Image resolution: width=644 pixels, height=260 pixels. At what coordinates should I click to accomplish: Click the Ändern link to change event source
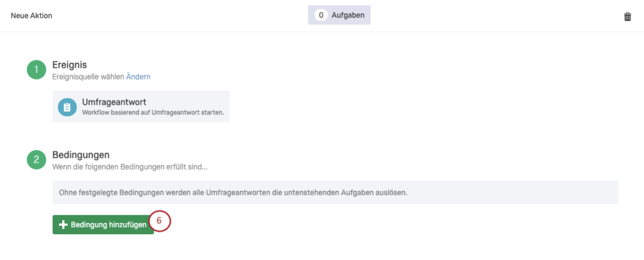point(138,77)
